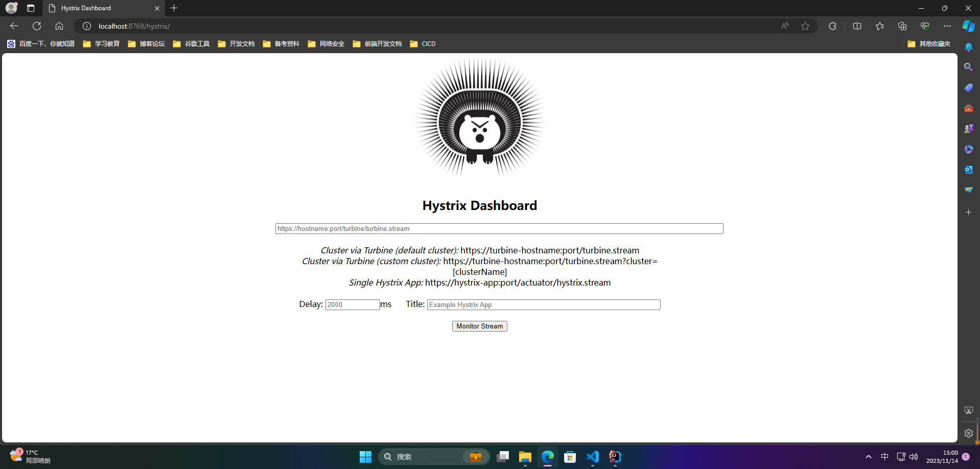Viewport: 980px width, 469px height.
Task: Go to the browser home page
Action: pos(59,26)
